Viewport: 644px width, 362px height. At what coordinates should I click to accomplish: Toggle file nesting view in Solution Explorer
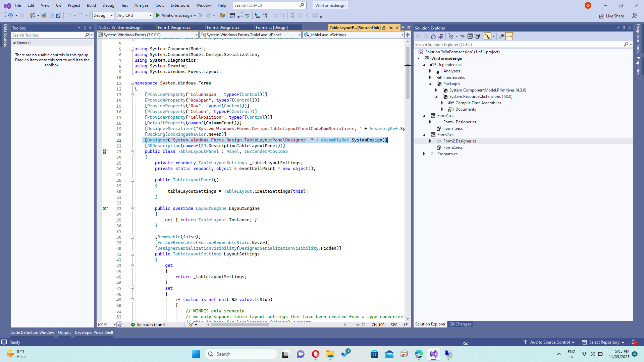pos(487,36)
